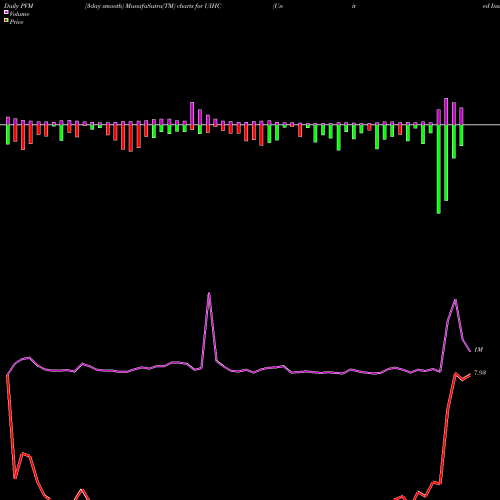Click the end point of the red price line
Screen dimensions: 500x500
pos(470,375)
